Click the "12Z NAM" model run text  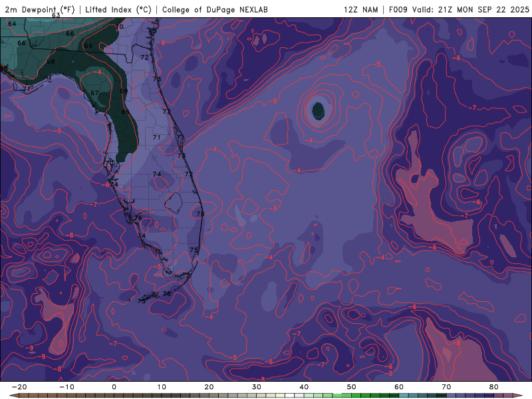point(360,9)
